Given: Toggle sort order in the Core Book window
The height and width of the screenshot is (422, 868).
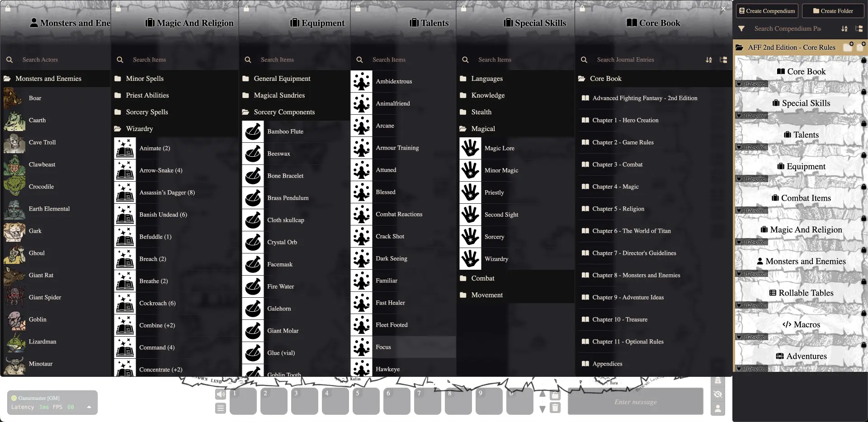Looking at the screenshot, I should coord(708,60).
